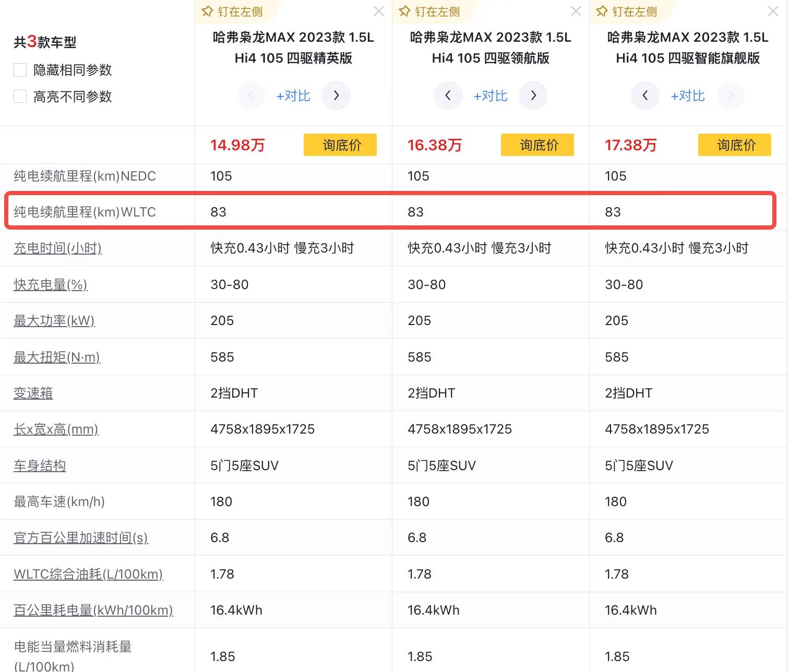Add 四驱领航版 to comparison via +对比
This screenshot has width=789, height=672.
[491, 96]
